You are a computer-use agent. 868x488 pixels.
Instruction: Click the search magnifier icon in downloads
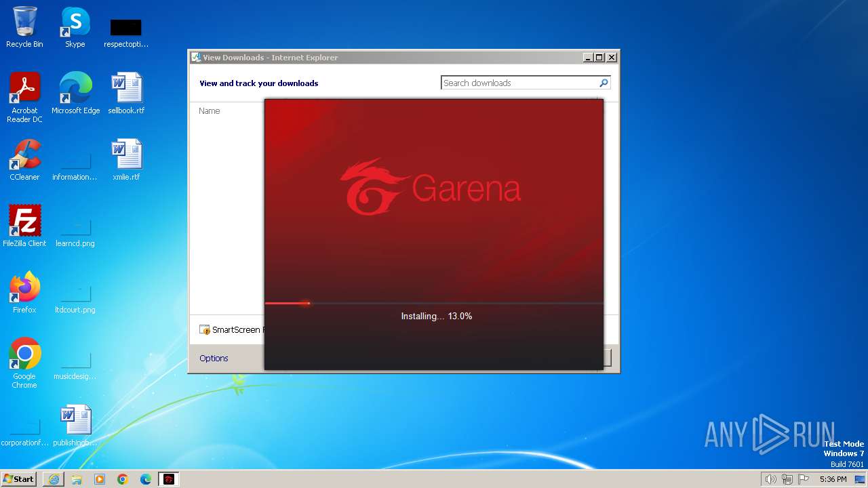[604, 83]
